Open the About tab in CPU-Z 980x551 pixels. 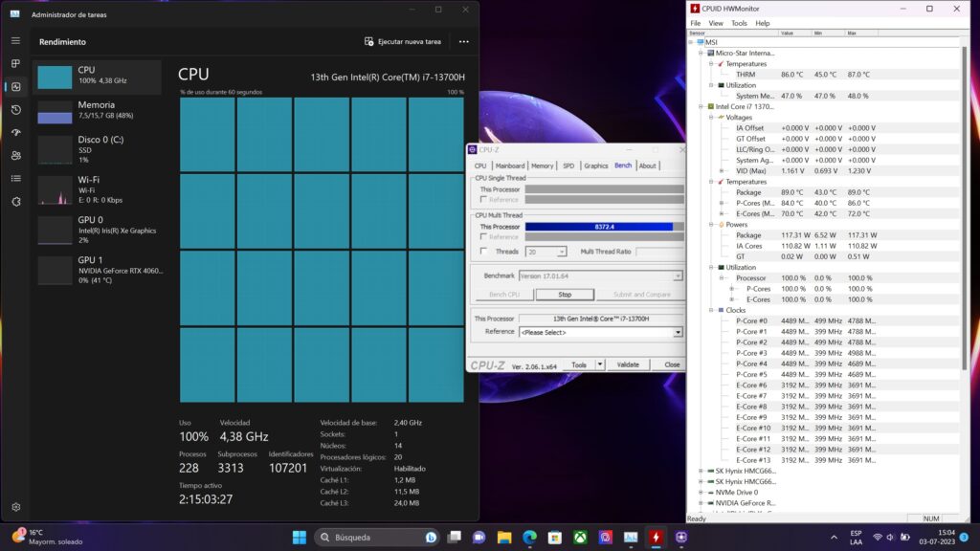(x=648, y=165)
